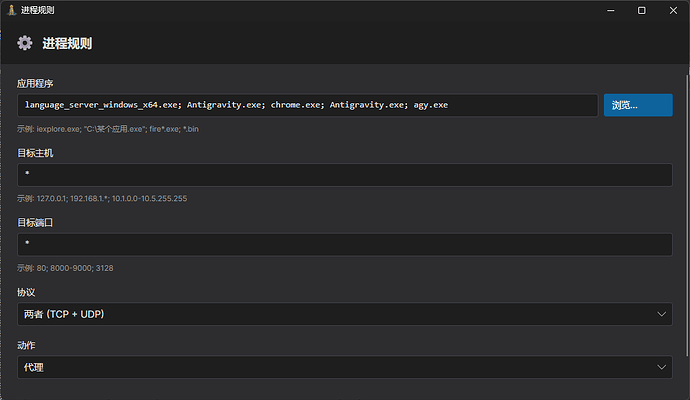This screenshot has width=690, height=400.
Task: Click the chevron arrow of the protocol combo box
Action: (661, 314)
